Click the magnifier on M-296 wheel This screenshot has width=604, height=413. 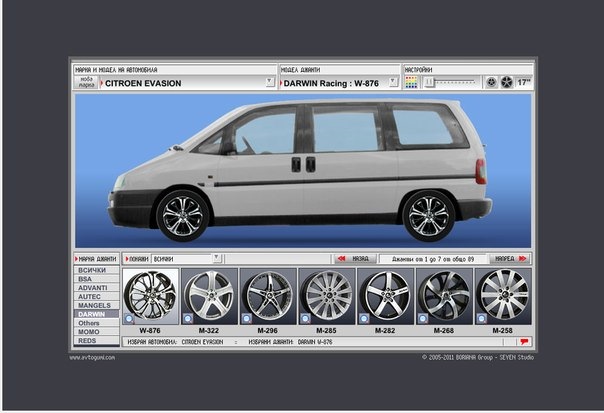[x=247, y=319]
